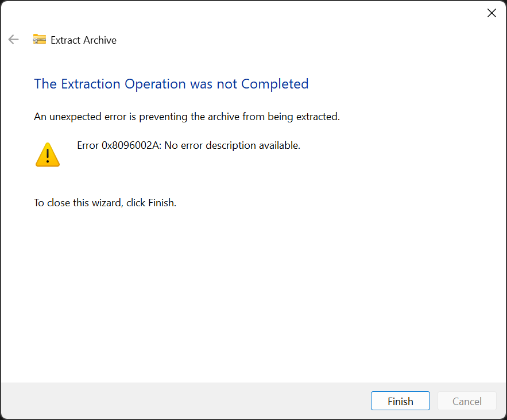Screen dimensions: 507x420
Task: Click the grey footer bar left of Finish
Action: 184,401
